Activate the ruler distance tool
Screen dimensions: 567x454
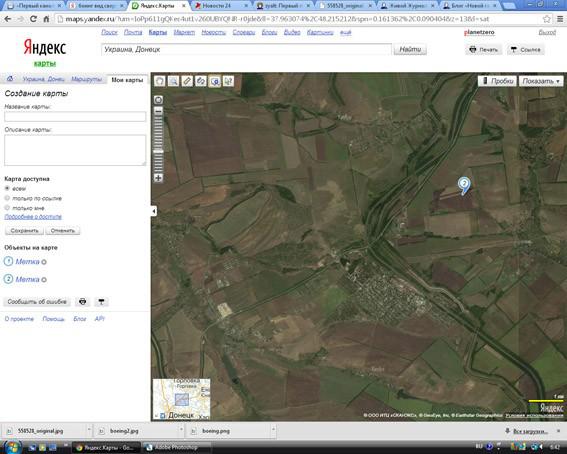point(187,81)
